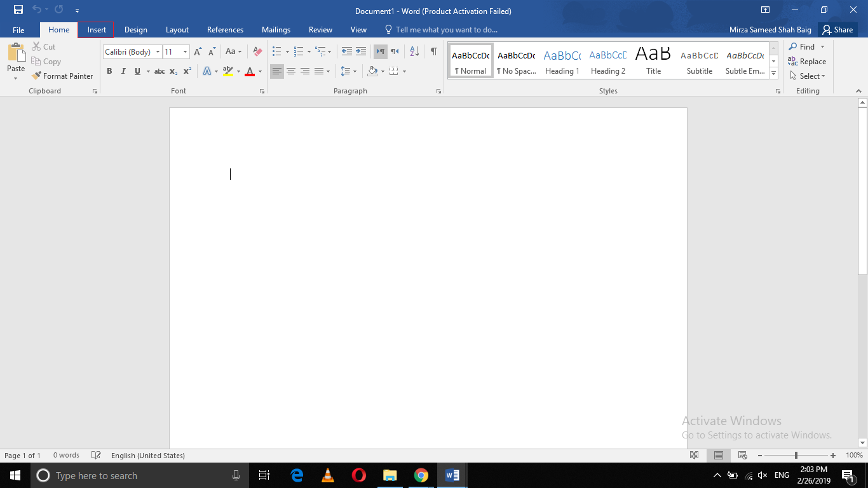Shrink font size with the smaller A icon
Image resolution: width=868 pixels, height=488 pixels.
[212, 51]
